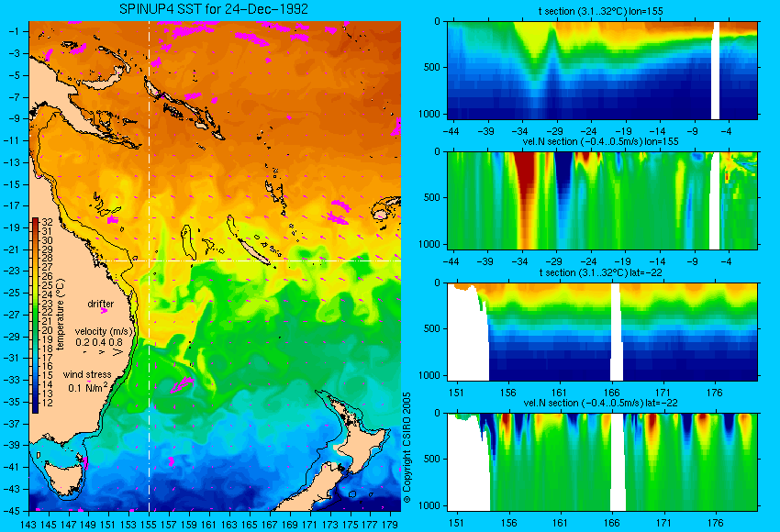Click the '156' tick under the lat=-22 velocity section
Screen dimensions: 780x532
click(507, 523)
